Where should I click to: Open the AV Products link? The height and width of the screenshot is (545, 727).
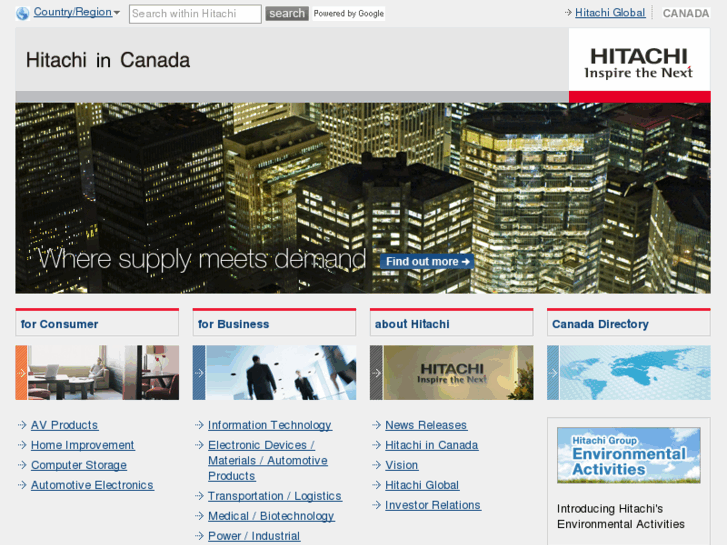point(64,425)
